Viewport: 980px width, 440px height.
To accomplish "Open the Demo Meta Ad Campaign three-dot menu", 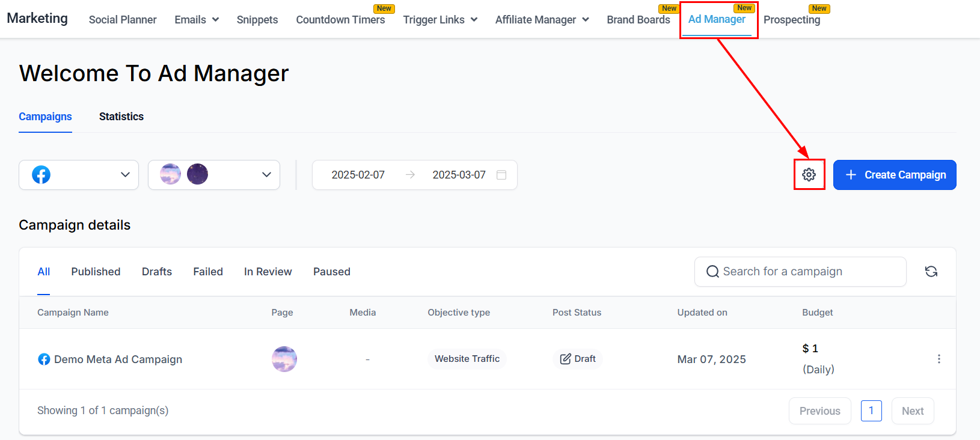I will [x=939, y=359].
